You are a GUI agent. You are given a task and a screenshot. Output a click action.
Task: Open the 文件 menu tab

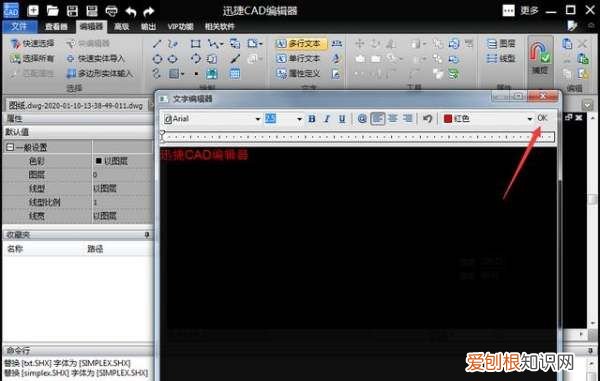coord(20,26)
